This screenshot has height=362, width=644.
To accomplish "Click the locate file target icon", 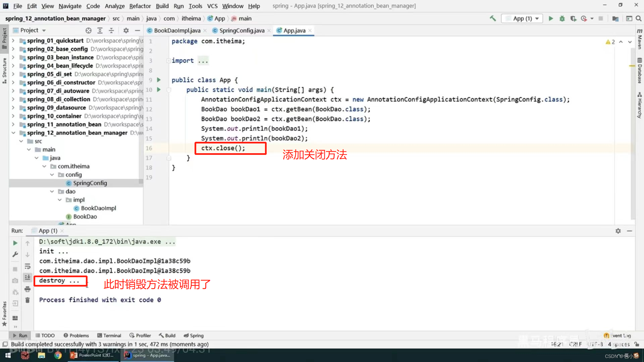I will coord(89,31).
